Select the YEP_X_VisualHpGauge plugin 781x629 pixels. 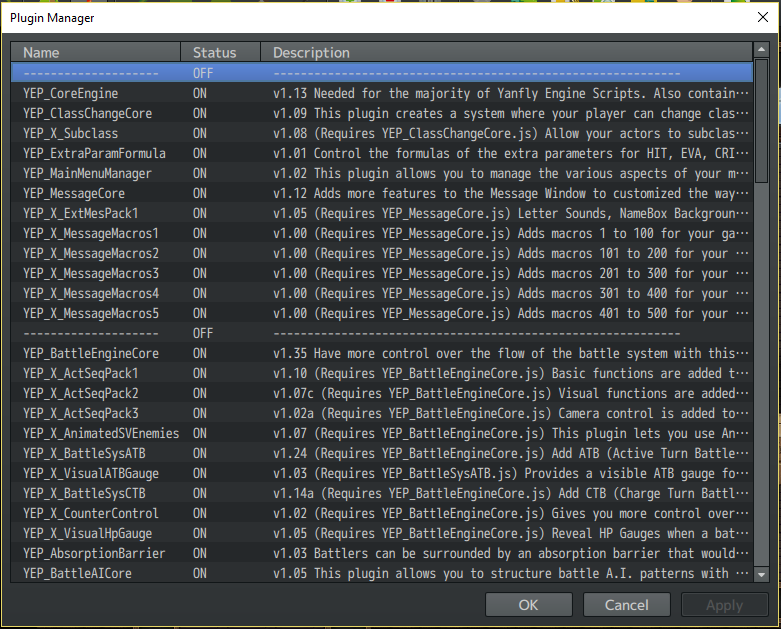pos(382,533)
